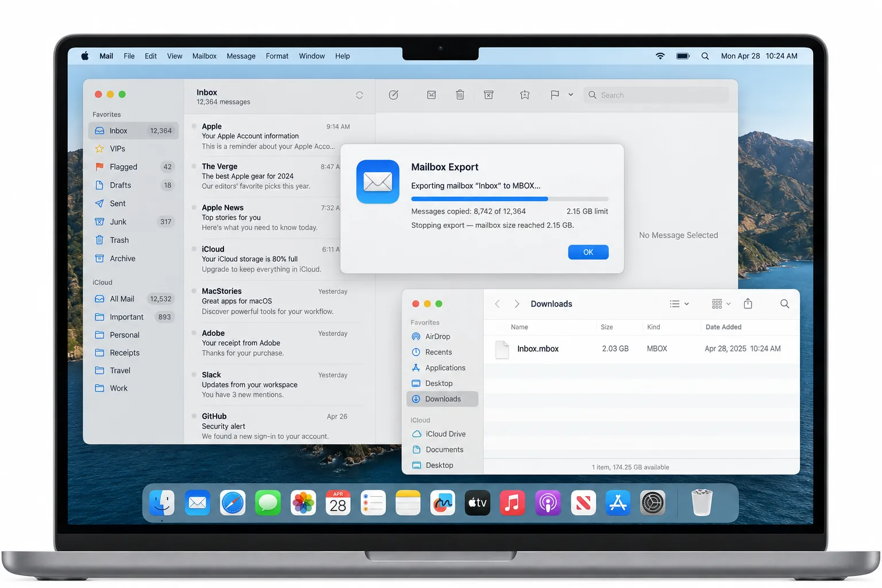This screenshot has width=882, height=588.
Task: Select iCloud Drive in Finder sidebar
Action: (442, 434)
